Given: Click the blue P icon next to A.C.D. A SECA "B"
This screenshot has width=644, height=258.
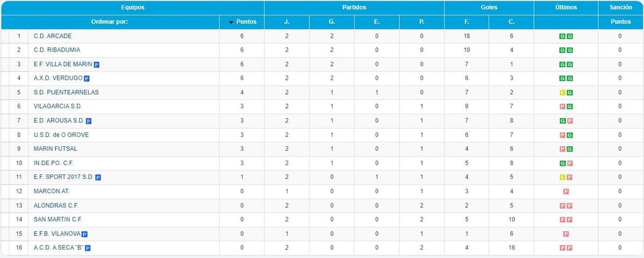Looking at the screenshot, I should [87, 248].
